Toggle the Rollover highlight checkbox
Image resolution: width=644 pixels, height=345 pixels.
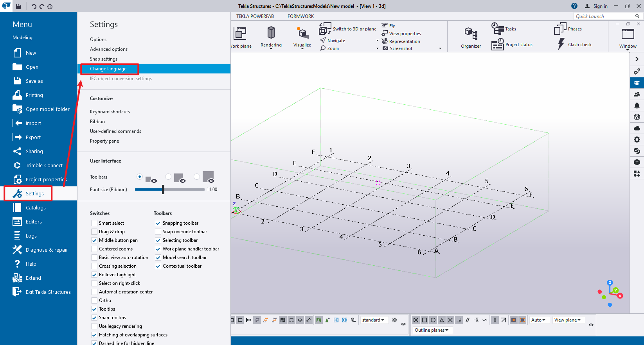[x=94, y=275]
